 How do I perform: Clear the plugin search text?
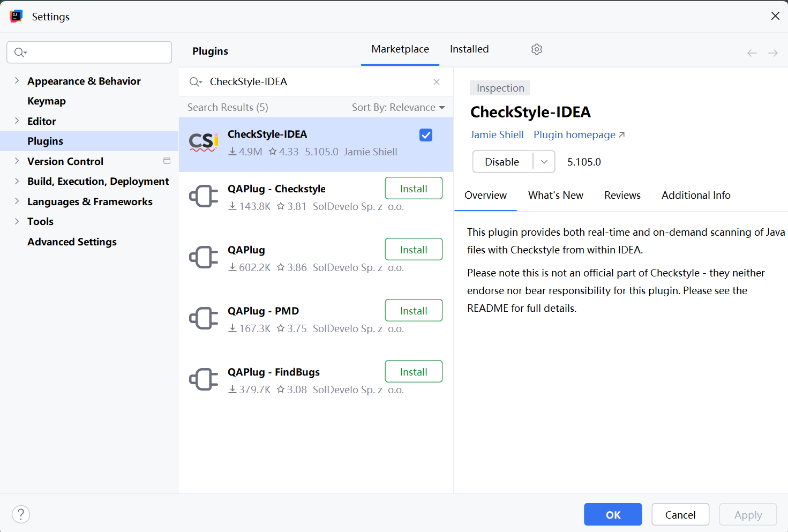[x=437, y=82]
